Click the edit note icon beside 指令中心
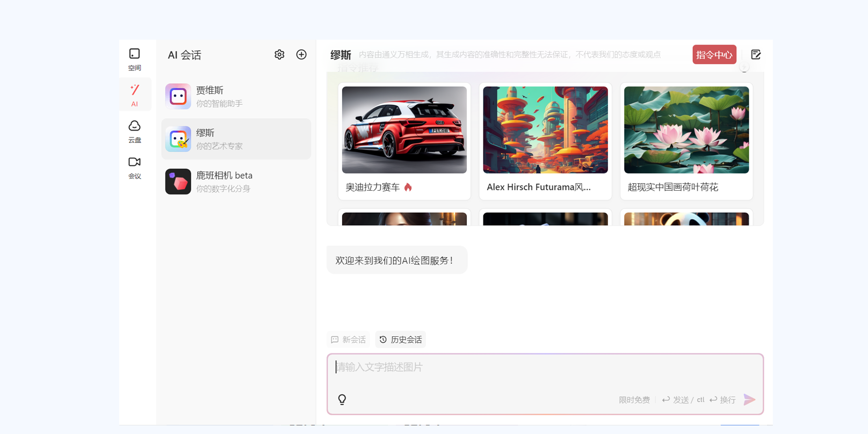868x434 pixels. 756,55
